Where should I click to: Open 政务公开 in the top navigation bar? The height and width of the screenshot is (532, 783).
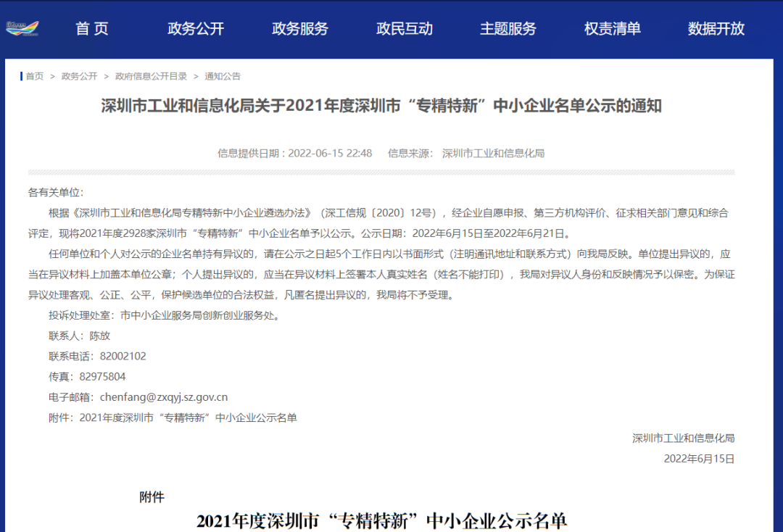[x=196, y=29]
